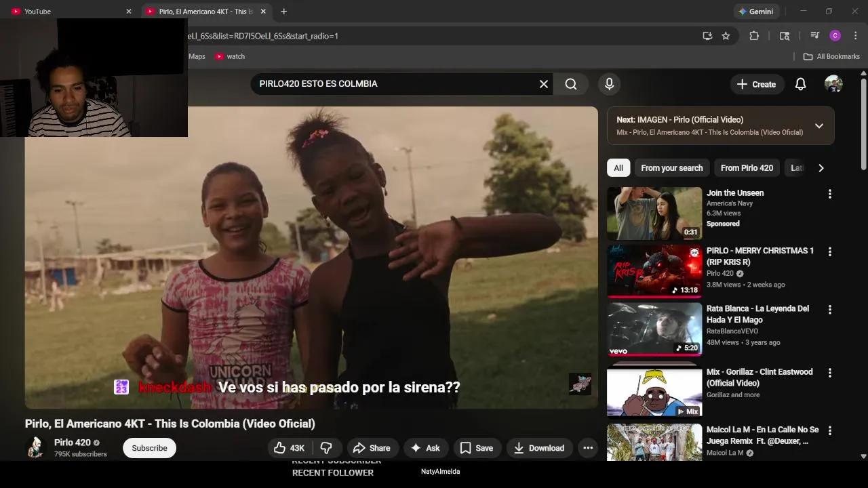Viewport: 868px width, 488px height.
Task: Open Mix - Gorillaz Clint Eastwood title
Action: coord(759,378)
